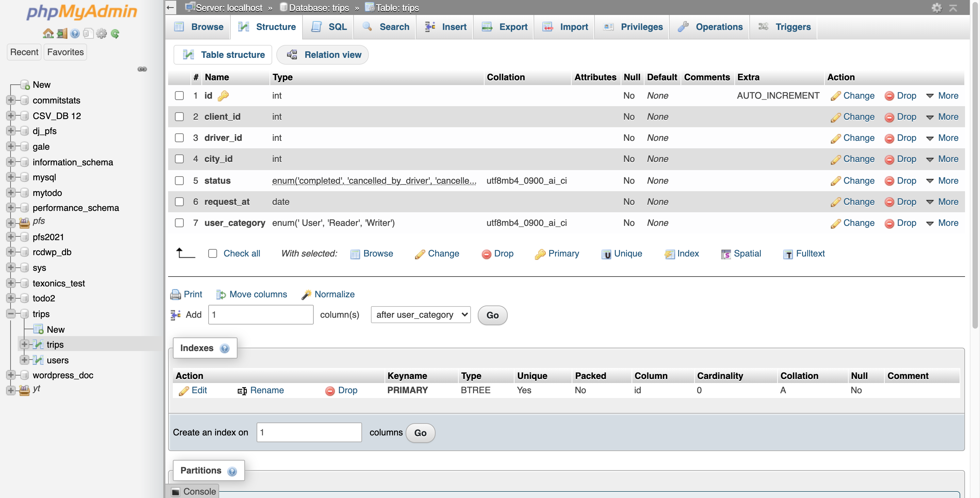Click the Normalize wand icon
The height and width of the screenshot is (498, 980).
306,294
